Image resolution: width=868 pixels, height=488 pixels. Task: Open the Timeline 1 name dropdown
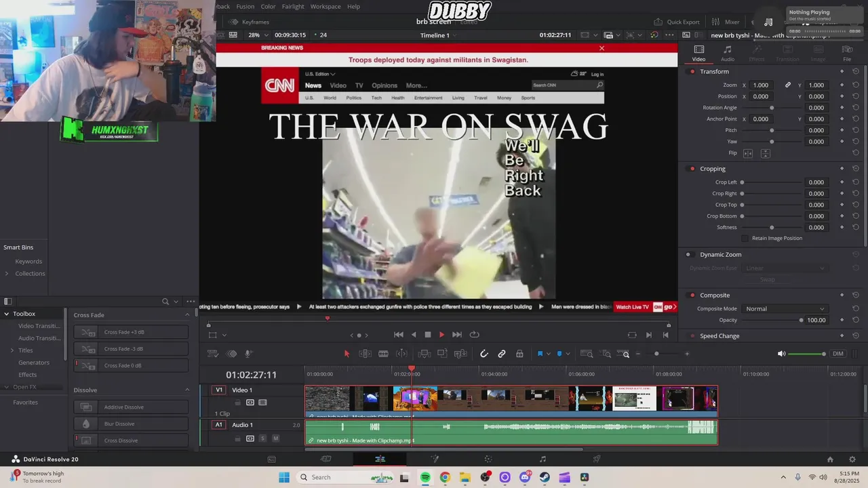pos(438,35)
